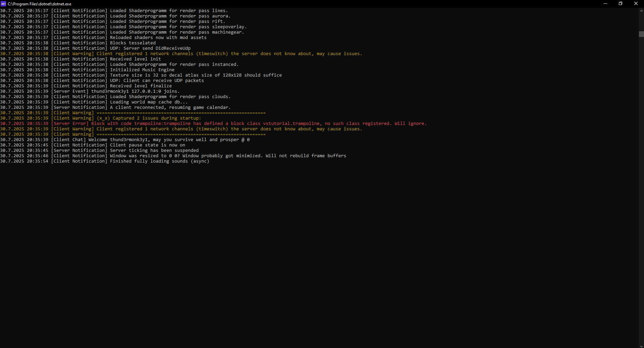644x348 pixels.
Task: Click the Server ticking has been suspended line
Action: tap(154, 150)
